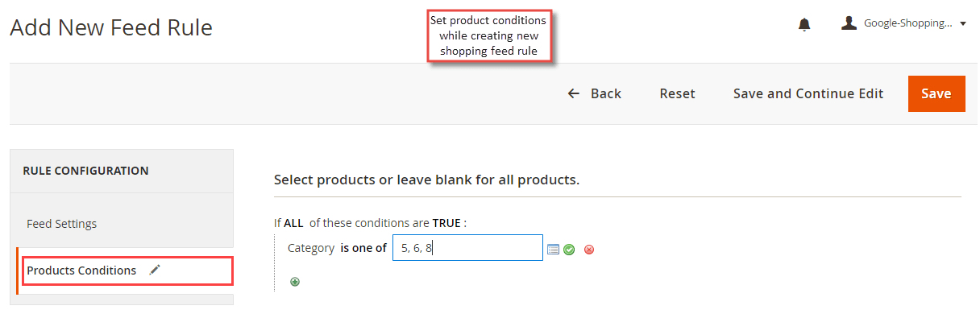Add a new condition with green plus
The height and width of the screenshot is (314, 980).
coord(295,282)
